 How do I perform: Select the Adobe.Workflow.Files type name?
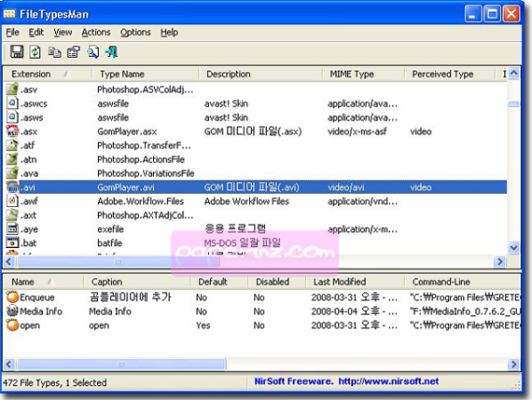tap(140, 201)
